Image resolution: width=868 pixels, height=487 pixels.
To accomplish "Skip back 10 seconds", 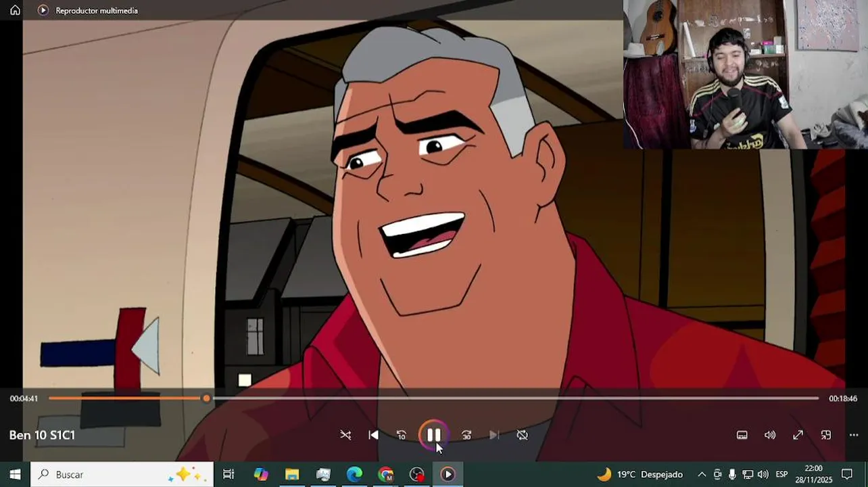I will pyautogui.click(x=401, y=435).
